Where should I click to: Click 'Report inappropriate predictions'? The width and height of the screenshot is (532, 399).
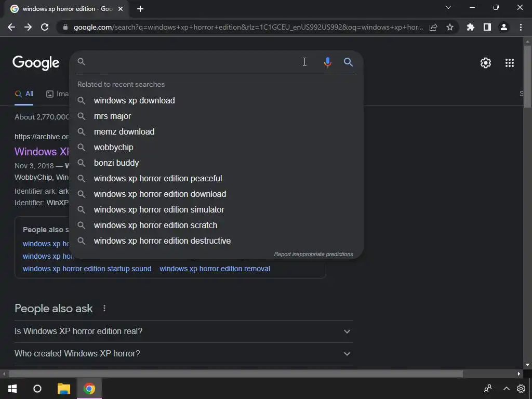click(313, 254)
